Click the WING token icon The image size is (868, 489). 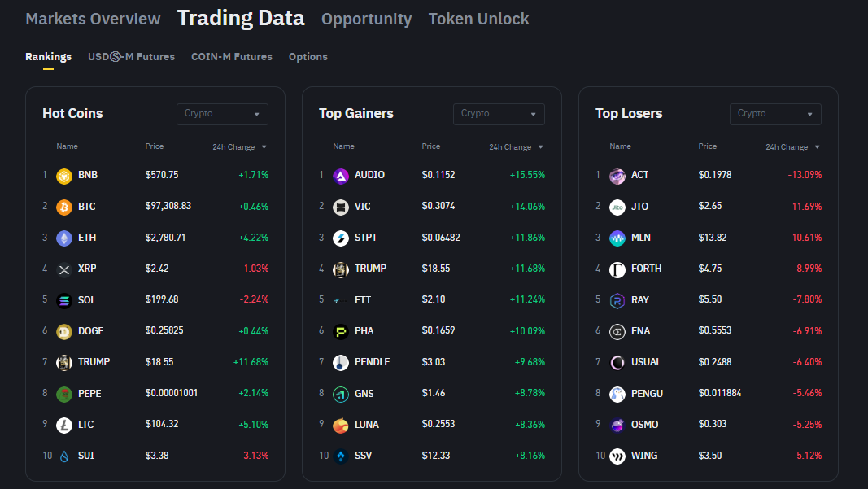point(617,456)
